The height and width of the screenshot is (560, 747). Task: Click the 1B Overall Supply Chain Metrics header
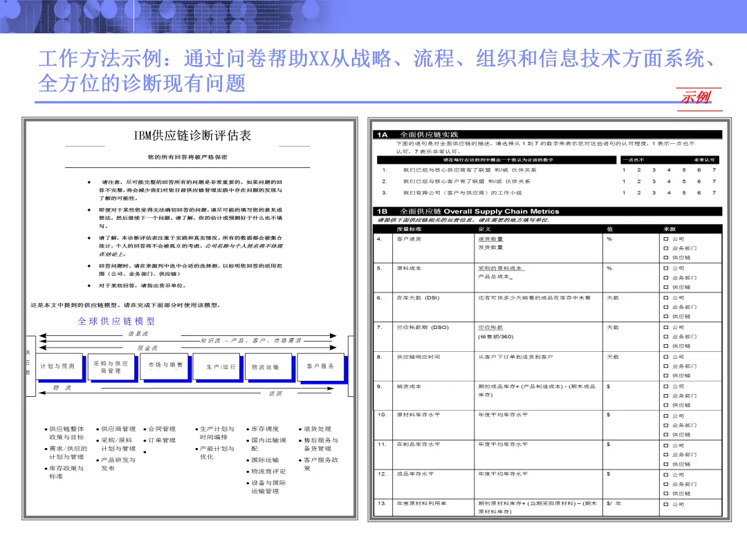point(547,212)
